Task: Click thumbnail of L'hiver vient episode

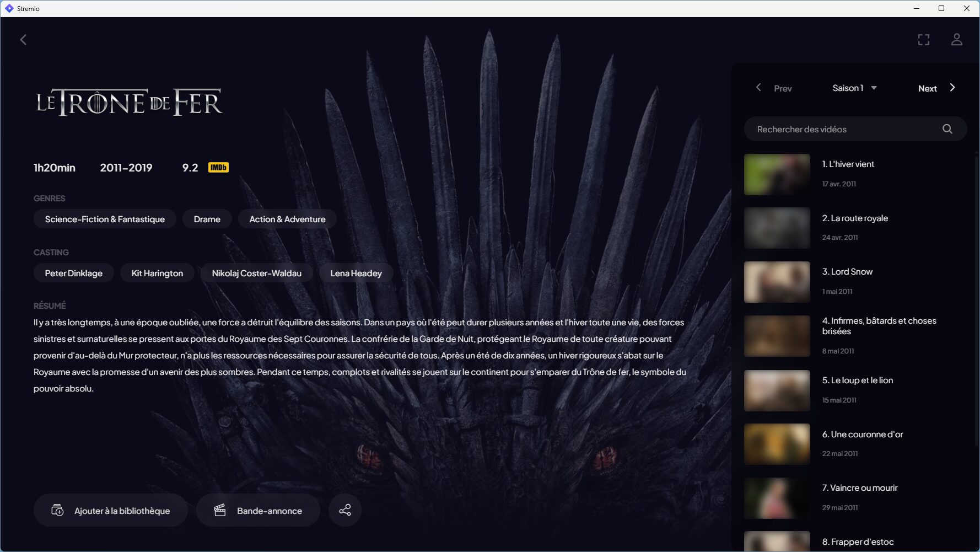Action: (777, 174)
